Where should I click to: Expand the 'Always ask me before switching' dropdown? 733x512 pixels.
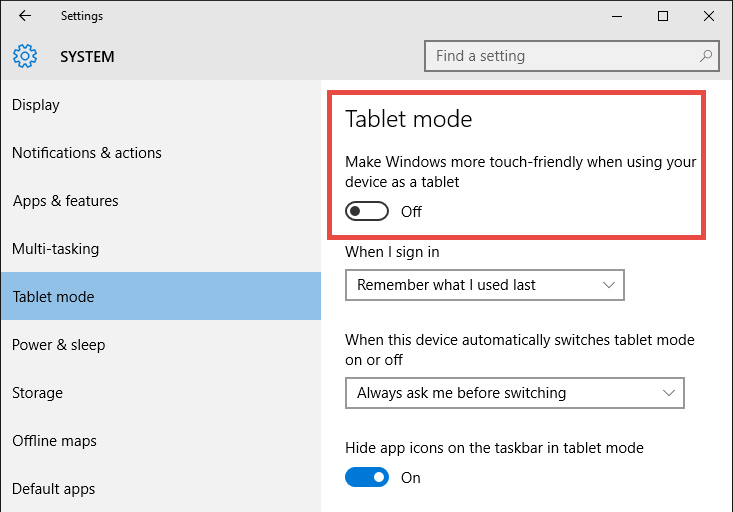pos(515,393)
